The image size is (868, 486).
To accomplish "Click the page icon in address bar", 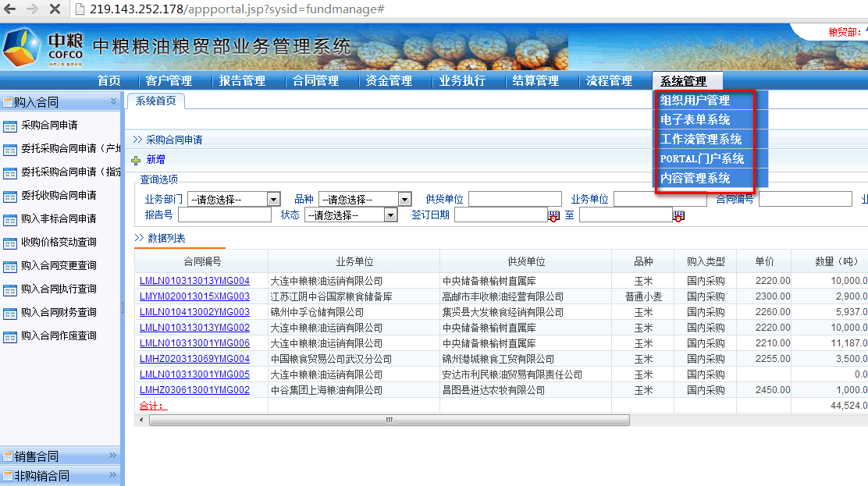I will [x=80, y=9].
